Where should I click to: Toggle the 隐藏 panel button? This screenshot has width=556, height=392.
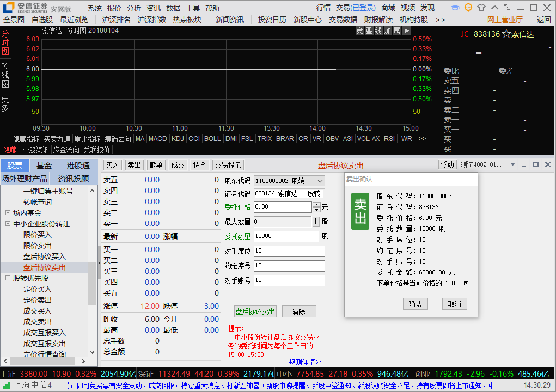pos(10,150)
